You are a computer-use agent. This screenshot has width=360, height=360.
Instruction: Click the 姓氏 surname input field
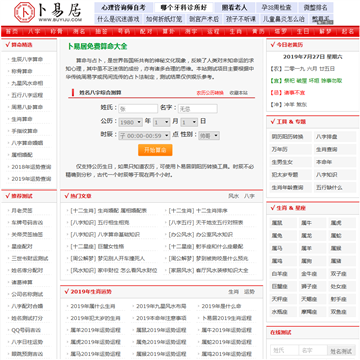[138, 109]
